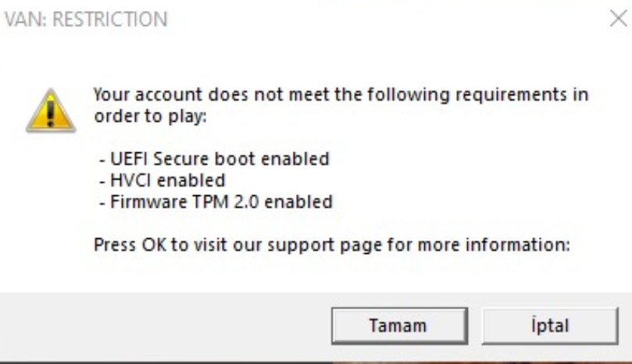The height and width of the screenshot is (364, 632).
Task: Click the 'UEFI Secure boot enabled' requirement line
Action: [x=214, y=159]
